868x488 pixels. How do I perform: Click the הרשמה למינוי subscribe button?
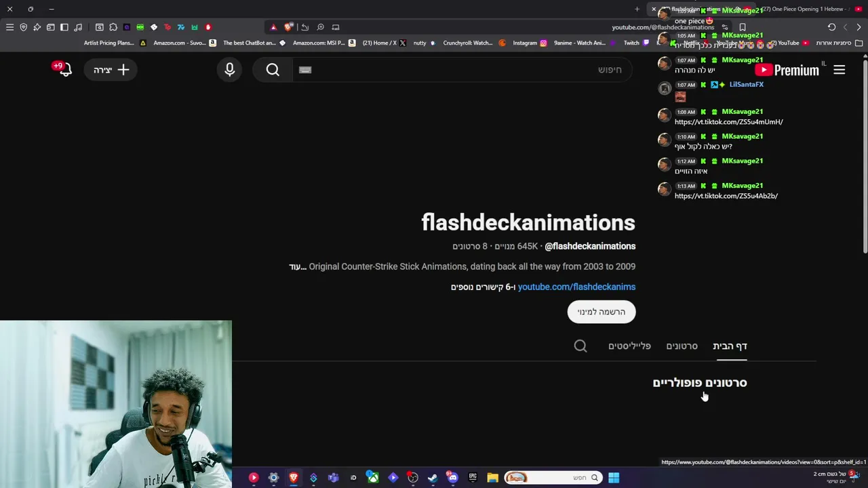pyautogui.click(x=601, y=312)
